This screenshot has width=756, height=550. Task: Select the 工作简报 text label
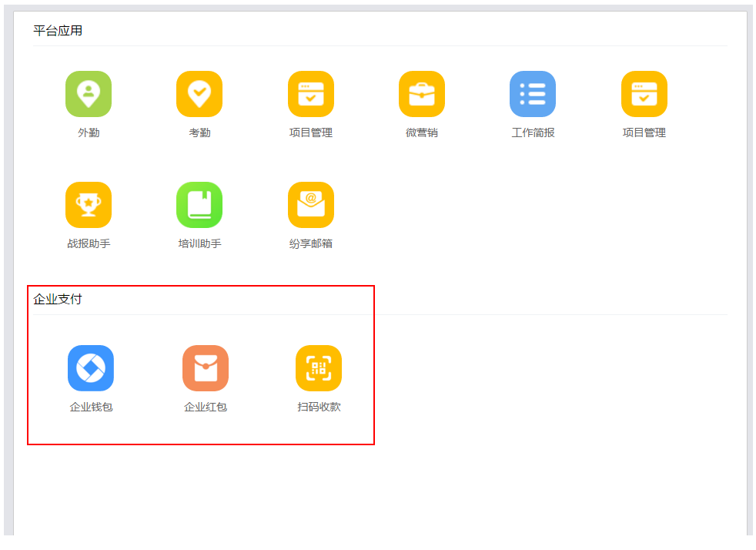point(533,132)
